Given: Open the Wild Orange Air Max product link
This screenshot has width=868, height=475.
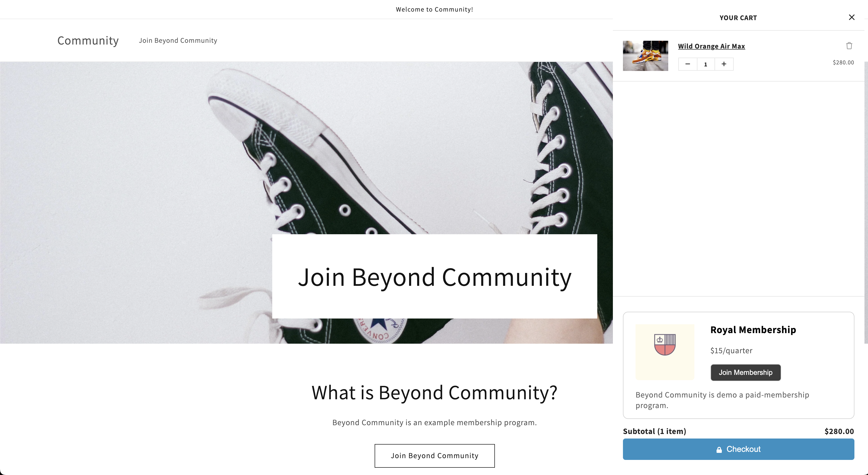Looking at the screenshot, I should coord(711,46).
